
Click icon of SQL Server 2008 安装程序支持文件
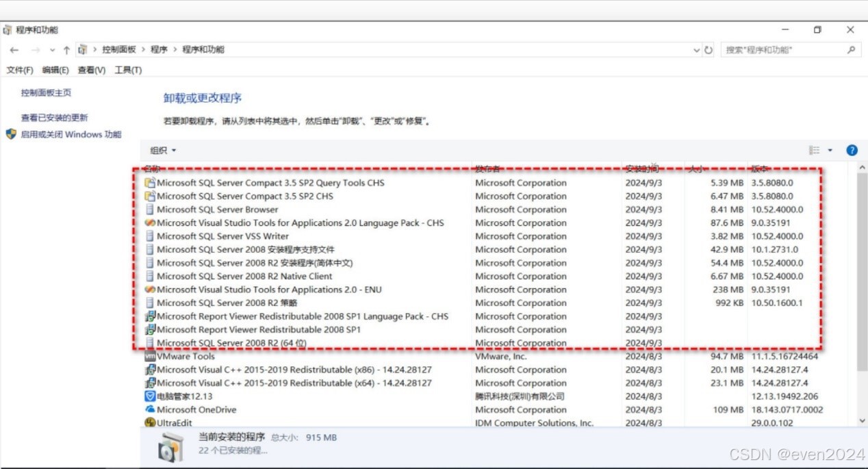(x=150, y=249)
